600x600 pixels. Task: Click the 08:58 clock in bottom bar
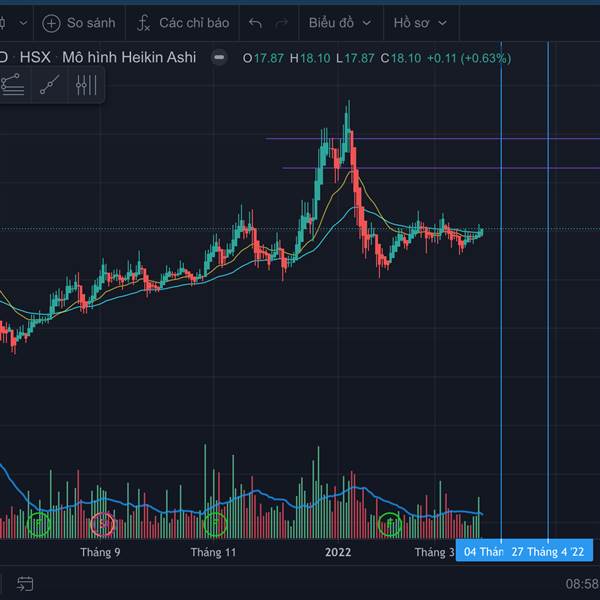pos(582,584)
